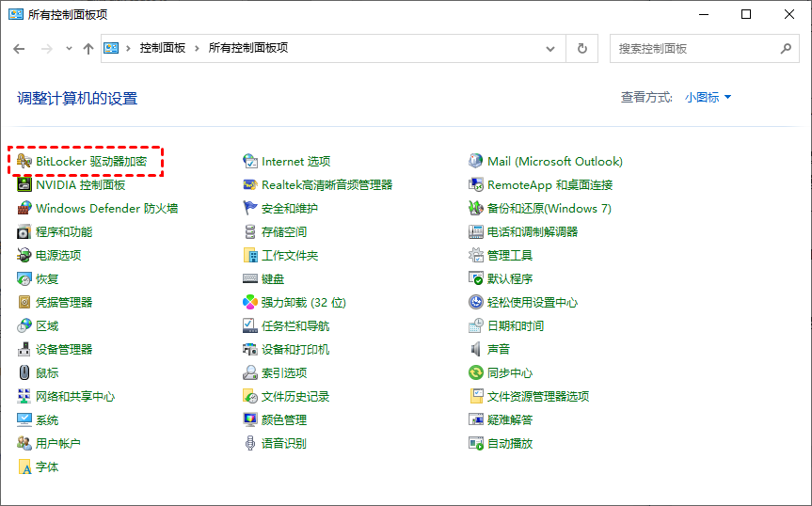Open the BitLocker 驱动器加密 icon
812x506 pixels.
[24, 161]
